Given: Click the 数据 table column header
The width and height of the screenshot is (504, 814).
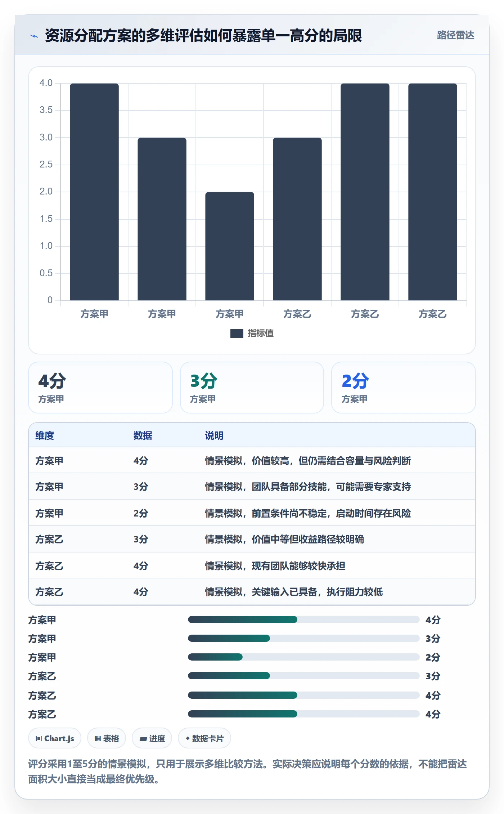Looking at the screenshot, I should (143, 435).
